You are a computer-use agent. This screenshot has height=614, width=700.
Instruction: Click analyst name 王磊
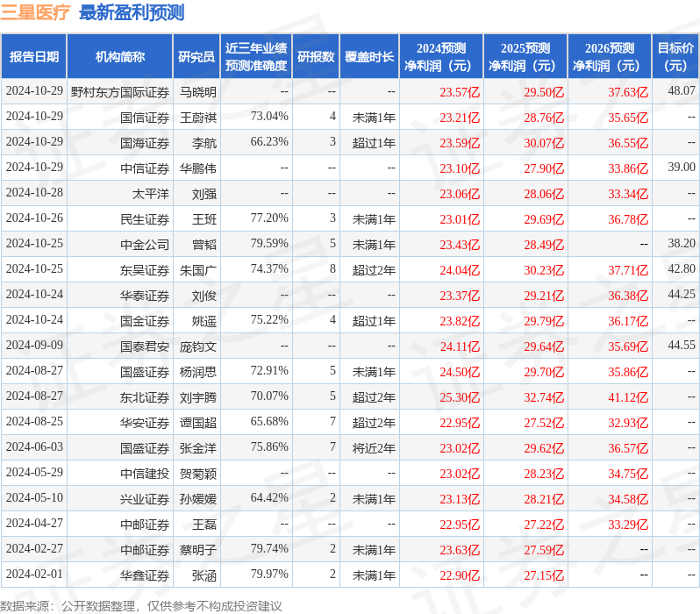point(204,525)
